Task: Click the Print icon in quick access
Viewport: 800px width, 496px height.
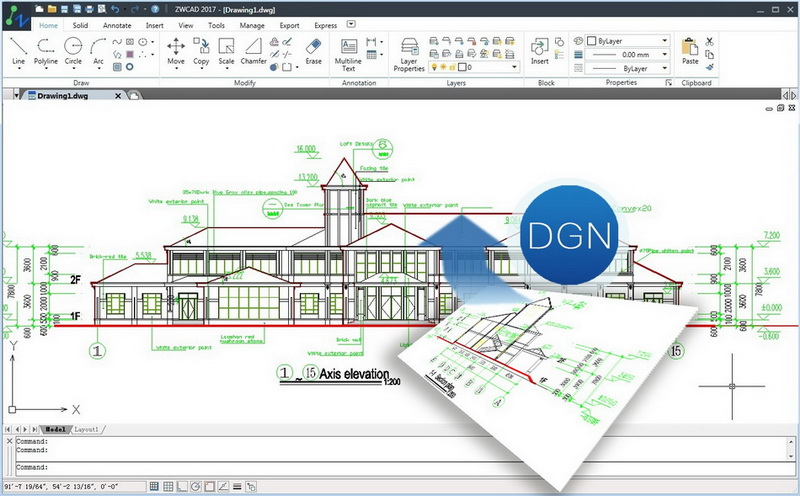Action: click(89, 9)
